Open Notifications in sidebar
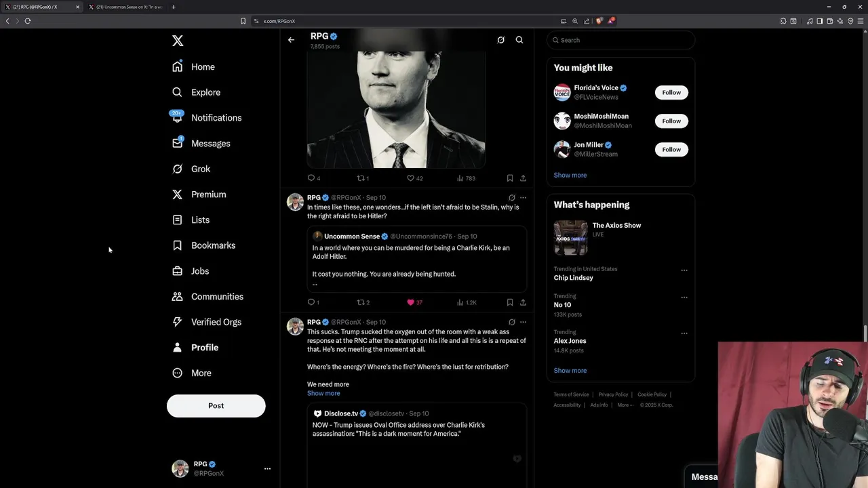 [x=207, y=118]
